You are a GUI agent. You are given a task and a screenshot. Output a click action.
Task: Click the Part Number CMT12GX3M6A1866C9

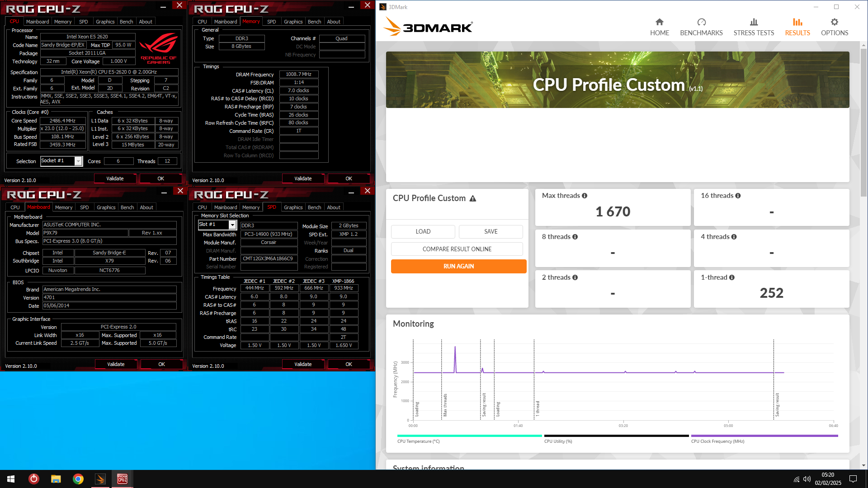tap(268, 258)
